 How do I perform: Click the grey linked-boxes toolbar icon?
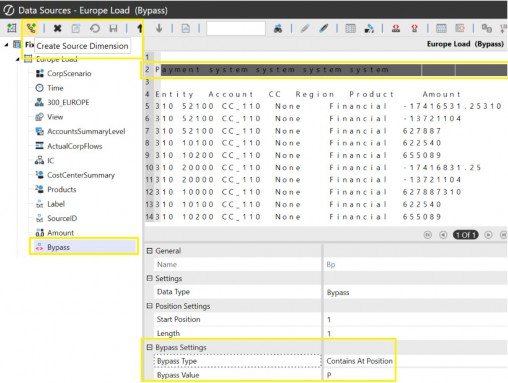pos(487,29)
